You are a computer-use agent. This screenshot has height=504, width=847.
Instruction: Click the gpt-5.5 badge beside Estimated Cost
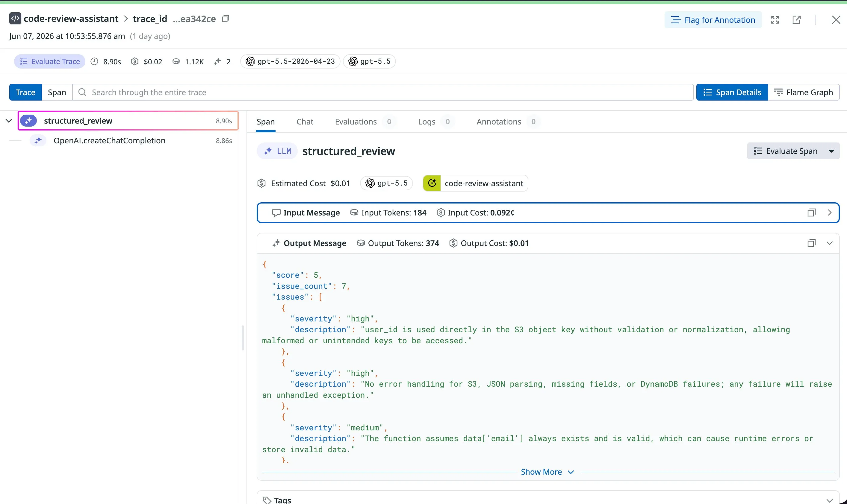coord(386,183)
